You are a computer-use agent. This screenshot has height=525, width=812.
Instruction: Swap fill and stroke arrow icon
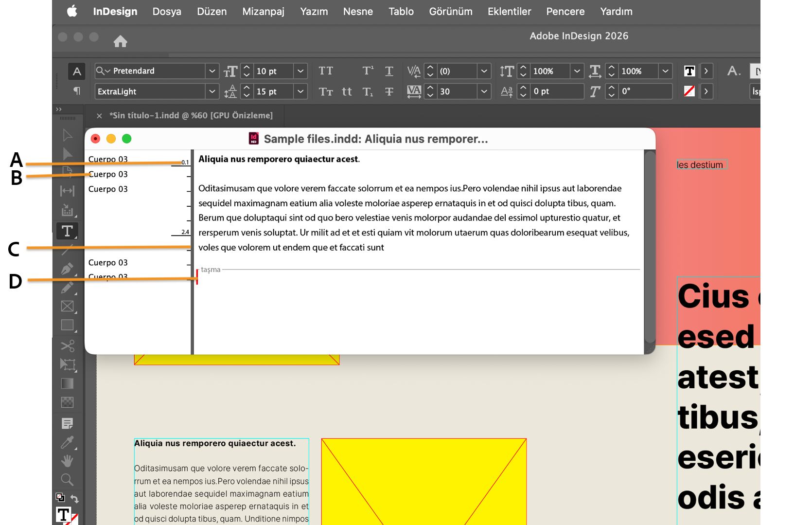[75, 498]
